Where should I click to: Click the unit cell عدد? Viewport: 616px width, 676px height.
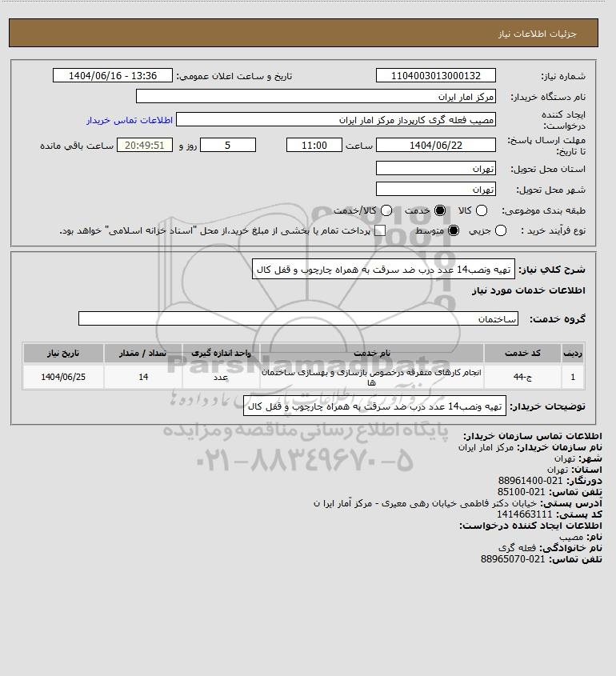(x=221, y=377)
